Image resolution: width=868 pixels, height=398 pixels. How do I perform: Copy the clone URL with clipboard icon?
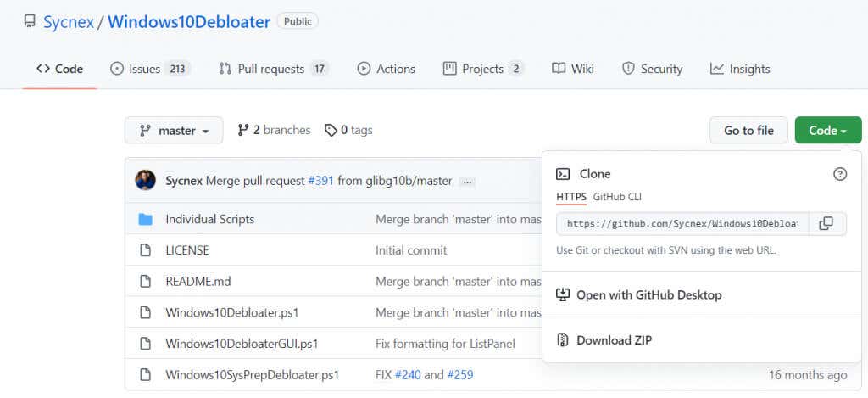827,224
